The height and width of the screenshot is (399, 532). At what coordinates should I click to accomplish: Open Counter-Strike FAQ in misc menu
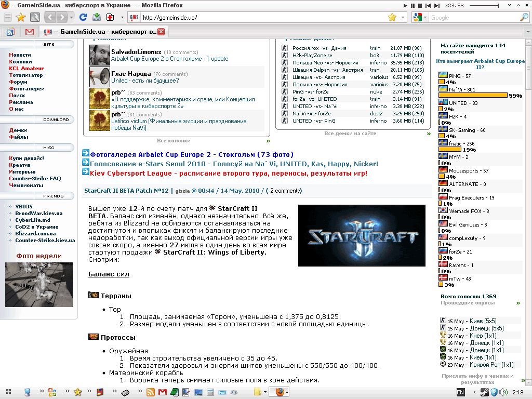tap(35, 179)
